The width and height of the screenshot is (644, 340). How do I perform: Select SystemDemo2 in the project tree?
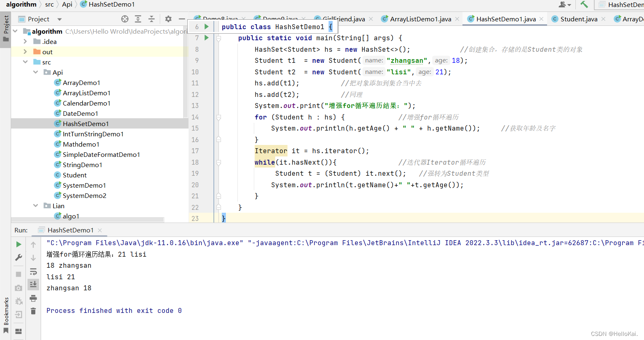coord(84,195)
